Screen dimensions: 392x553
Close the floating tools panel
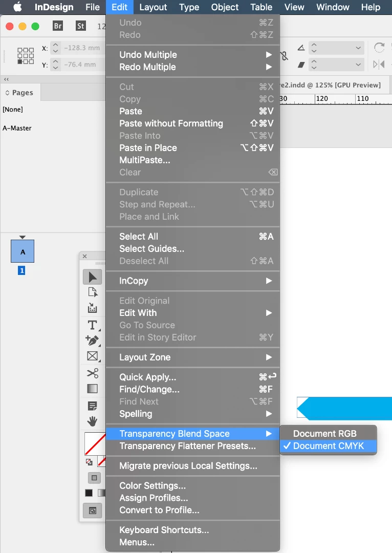[84, 257]
